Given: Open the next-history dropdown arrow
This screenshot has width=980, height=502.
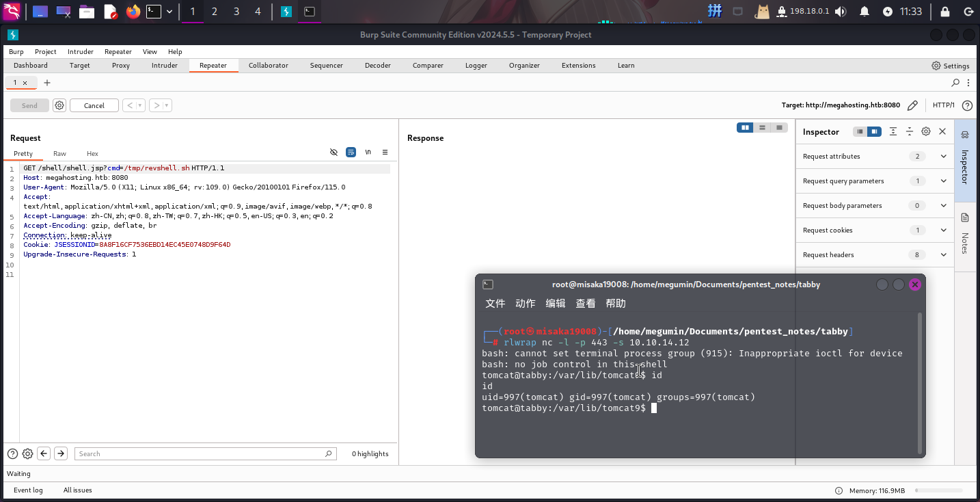Looking at the screenshot, I should (x=167, y=105).
